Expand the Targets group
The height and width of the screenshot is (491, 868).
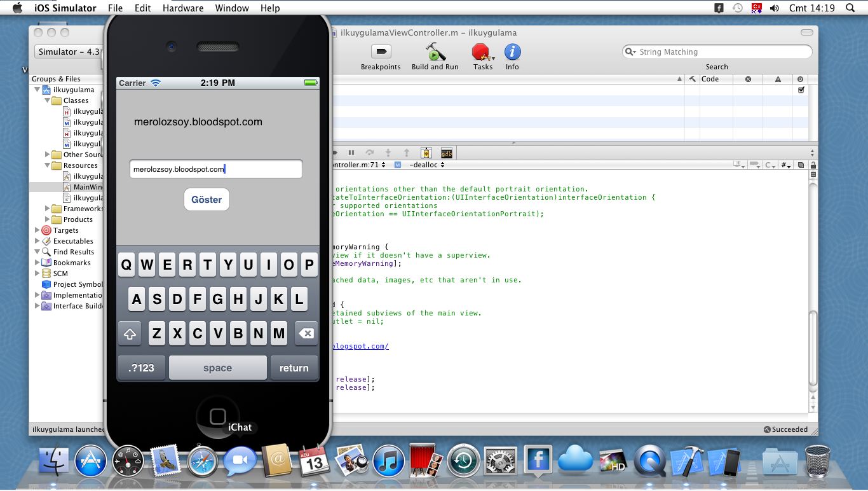[37, 230]
